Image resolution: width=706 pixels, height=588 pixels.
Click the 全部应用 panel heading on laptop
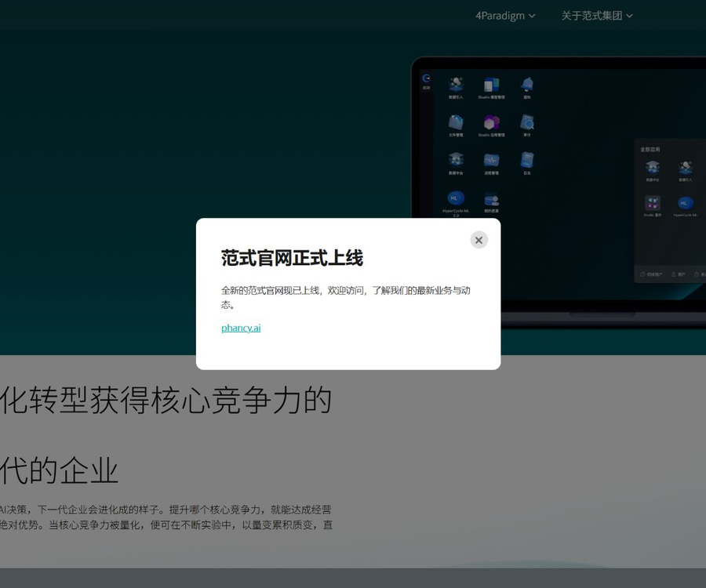coord(650,150)
